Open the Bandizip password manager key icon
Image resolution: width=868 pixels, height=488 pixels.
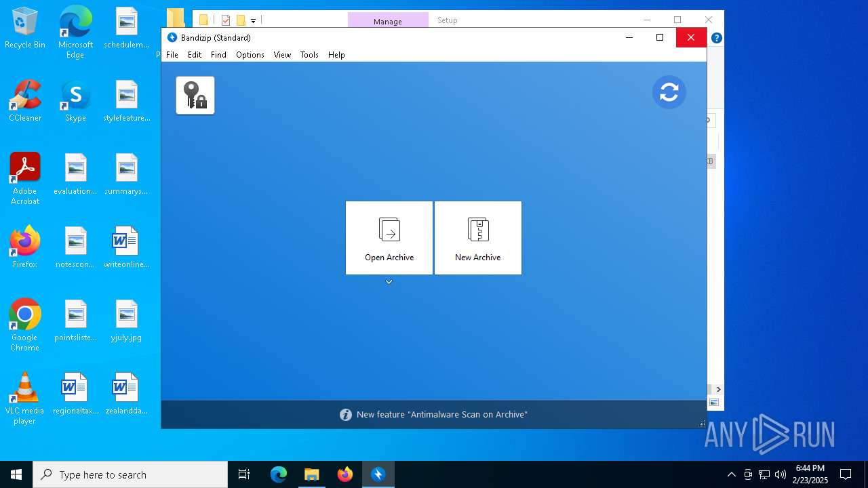(x=195, y=95)
